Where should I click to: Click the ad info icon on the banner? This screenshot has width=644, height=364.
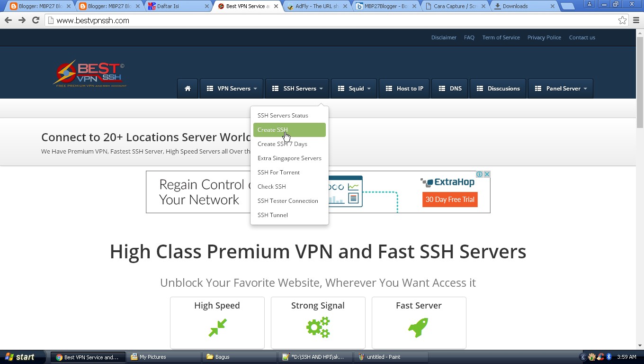pos(479,174)
